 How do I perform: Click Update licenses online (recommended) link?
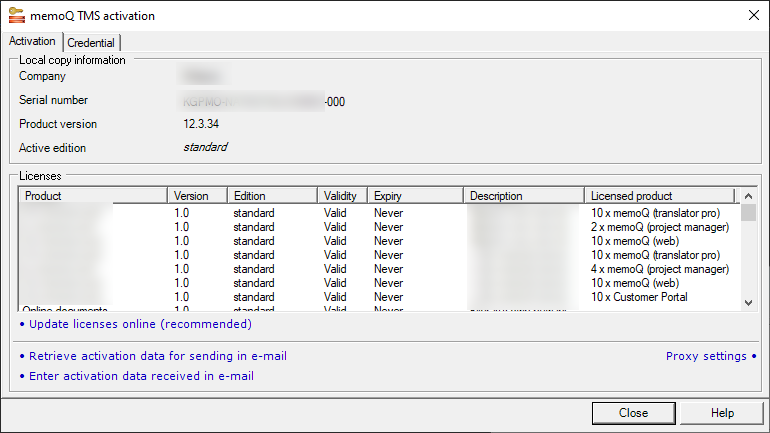point(140,324)
